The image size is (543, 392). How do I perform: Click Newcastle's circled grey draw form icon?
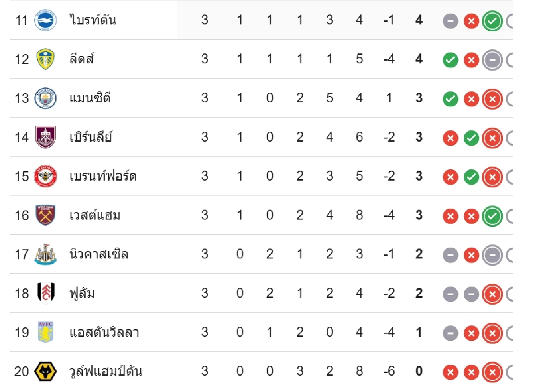click(x=492, y=255)
